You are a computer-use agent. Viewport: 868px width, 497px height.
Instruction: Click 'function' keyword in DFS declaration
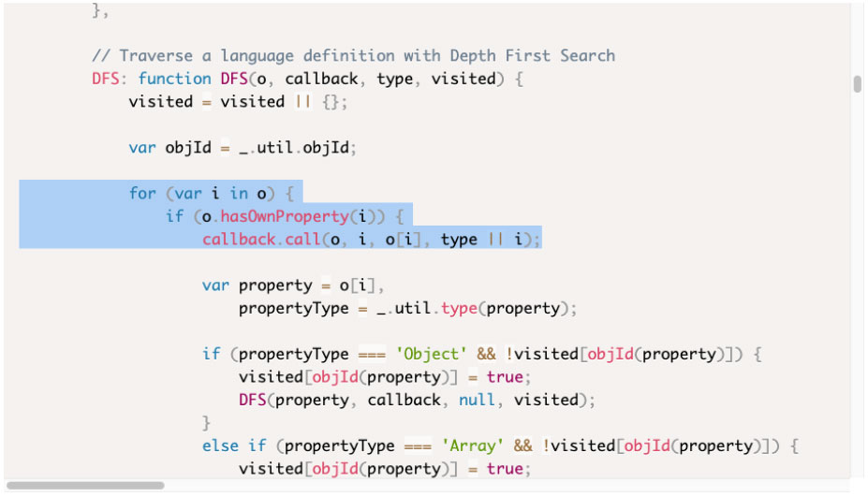[x=174, y=79]
